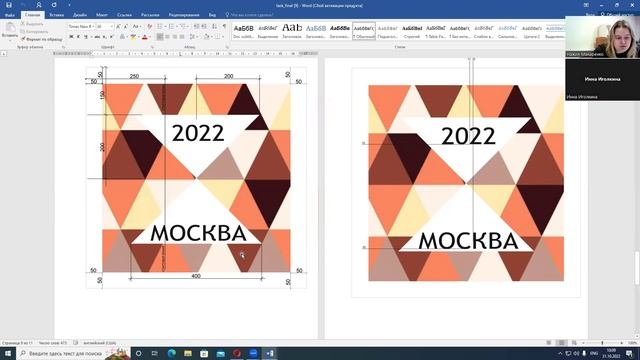Open the font name combo box
The image size is (640, 360).
tap(81, 26)
